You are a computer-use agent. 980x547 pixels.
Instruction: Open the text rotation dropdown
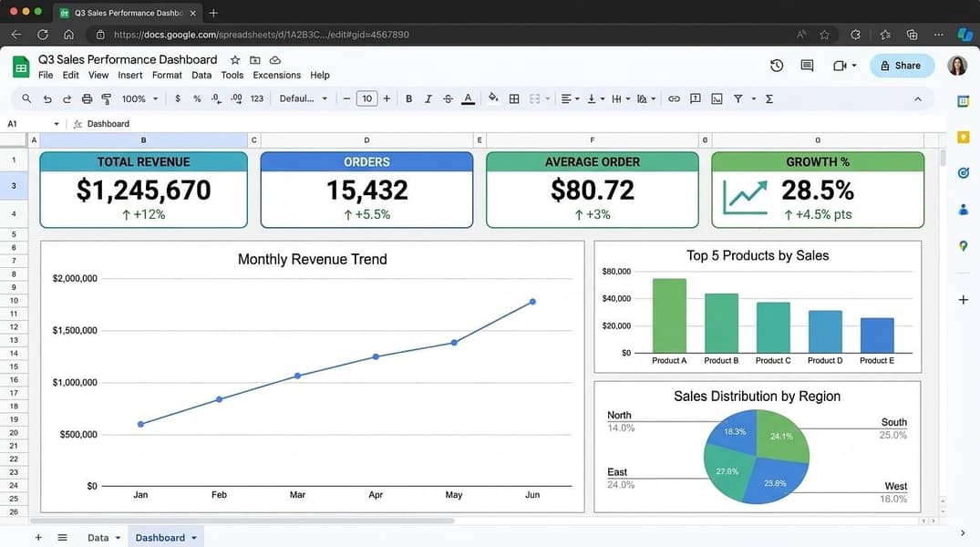coord(646,98)
